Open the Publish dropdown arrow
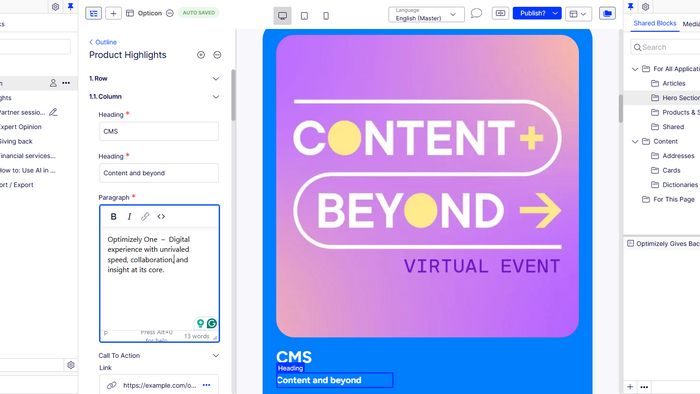The width and height of the screenshot is (700, 394). 555,13
